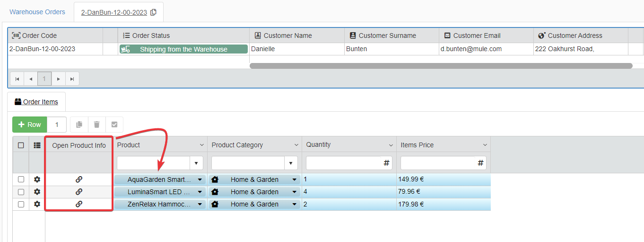Tick the checkbox for ZenRelax Hammock row
This screenshot has width=644, height=242.
[x=21, y=204]
